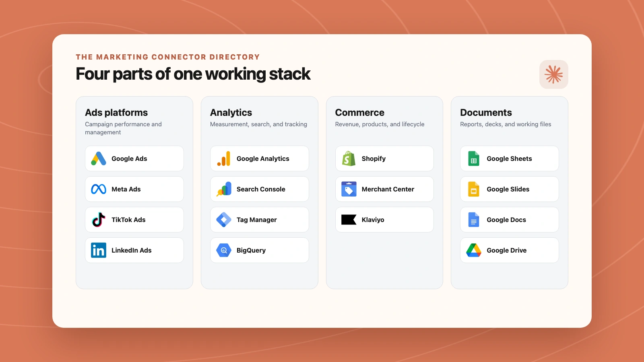Click the Commerce column heading
This screenshot has height=362, width=644.
(x=360, y=113)
